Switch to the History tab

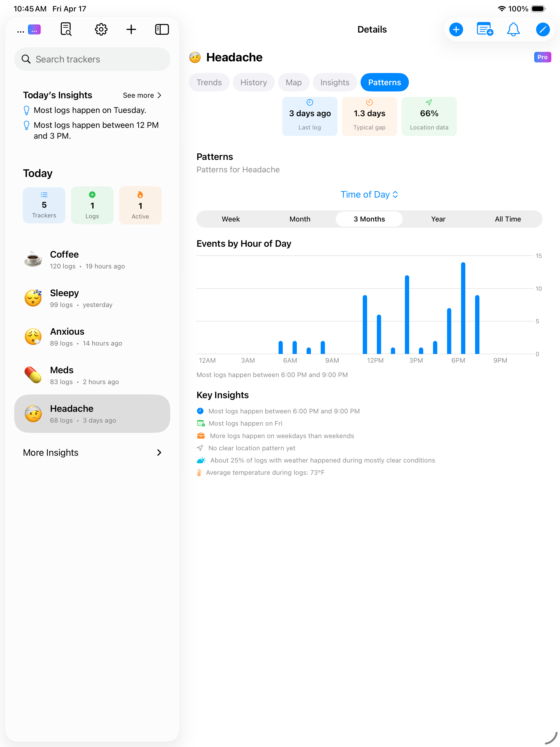(x=253, y=83)
